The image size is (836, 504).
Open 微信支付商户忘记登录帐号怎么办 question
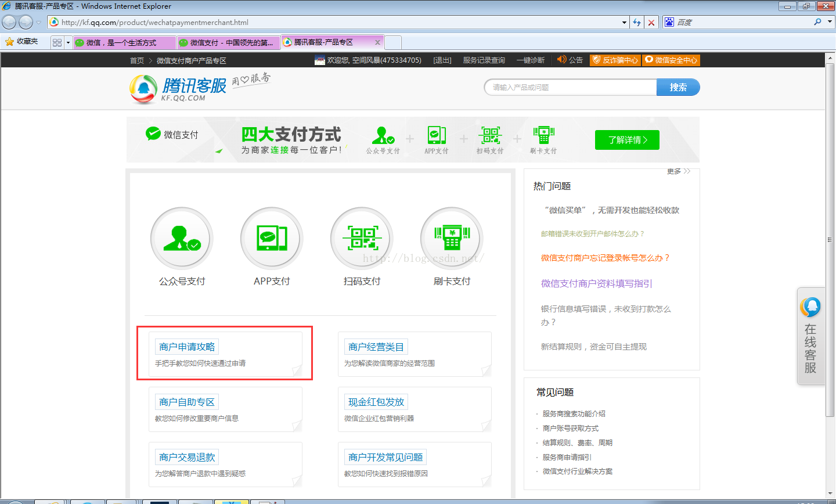coord(606,258)
